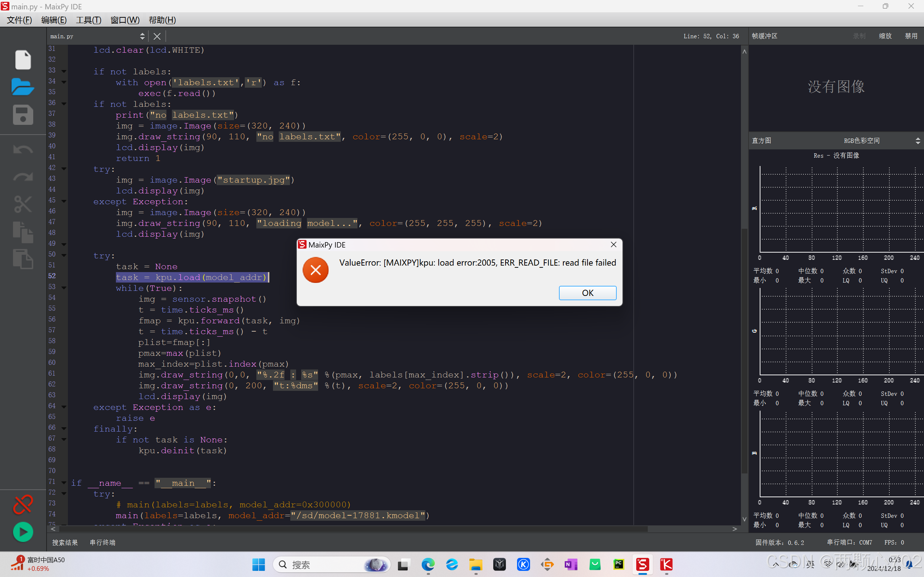Collapse the code fold arrow at line 53
Viewport: 924px width, 577px height.
coord(64,288)
